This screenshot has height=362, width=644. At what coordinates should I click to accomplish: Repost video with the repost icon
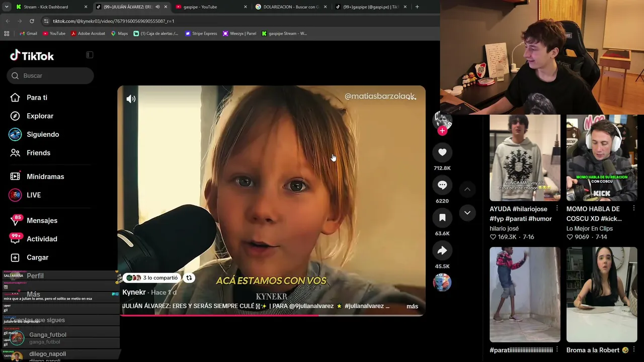189,278
